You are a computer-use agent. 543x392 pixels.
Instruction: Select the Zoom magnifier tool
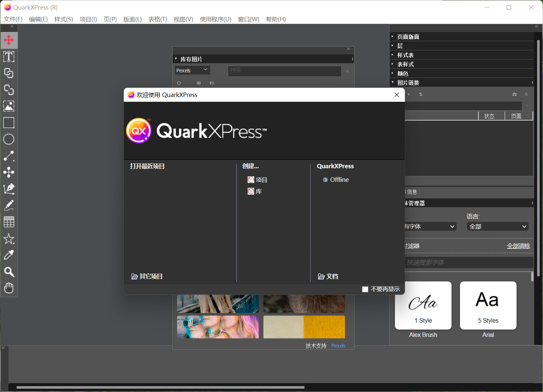(9, 272)
